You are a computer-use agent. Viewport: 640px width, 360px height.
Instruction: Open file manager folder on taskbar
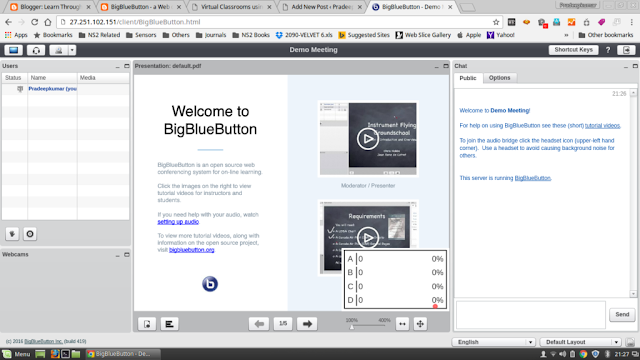click(76, 354)
